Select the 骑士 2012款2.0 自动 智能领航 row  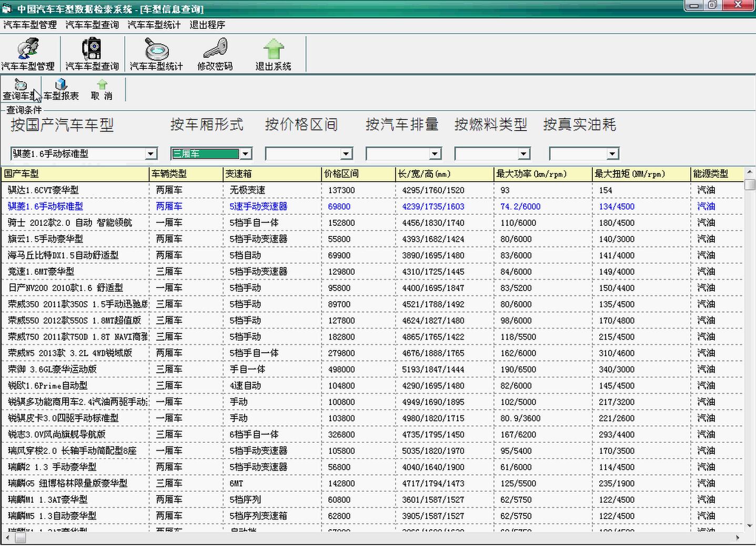pyautogui.click(x=373, y=223)
